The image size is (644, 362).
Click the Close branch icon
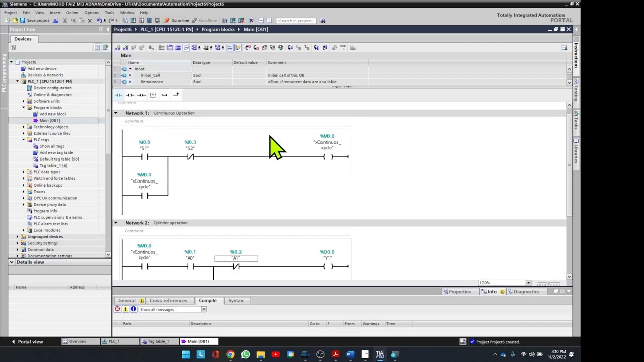pyautogui.click(x=176, y=95)
